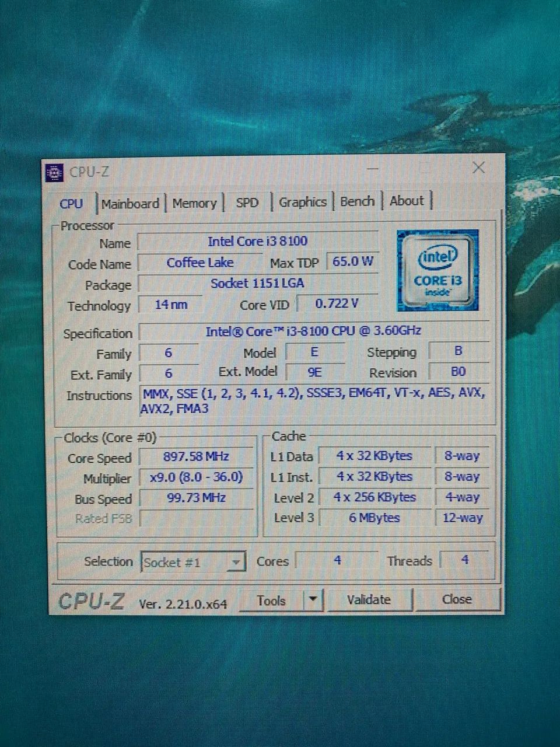Switch to the Mainboard tab
560x747 pixels.
[x=130, y=204]
